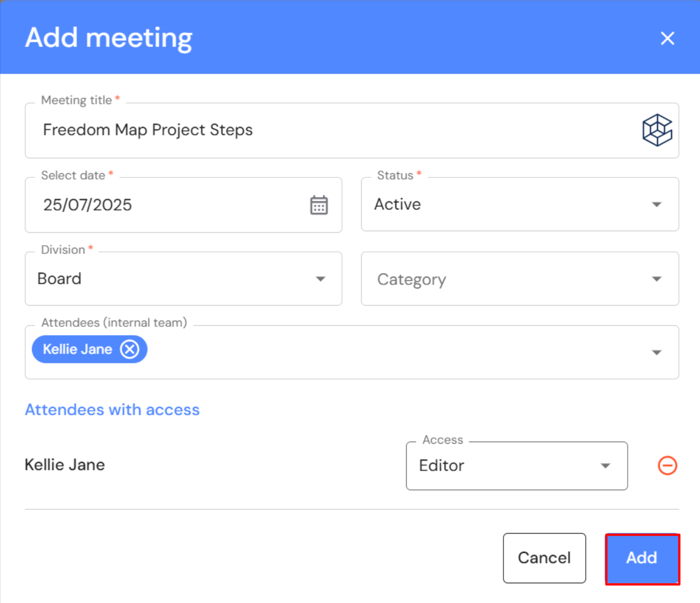Screen dimensions: 700x603
Task: Click the Attendees with access heading
Action: pyautogui.click(x=112, y=410)
